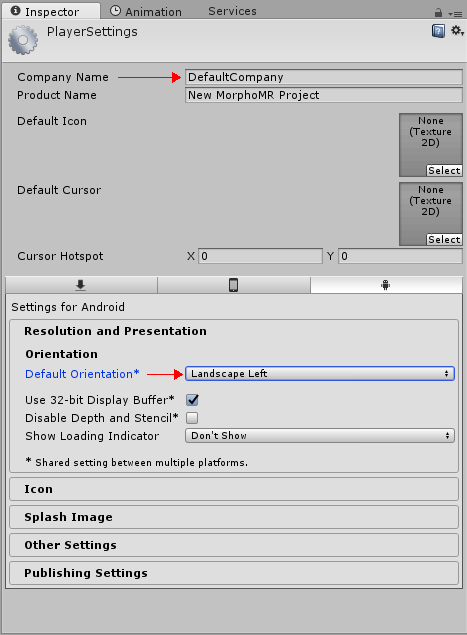The height and width of the screenshot is (635, 467).
Task: Click Select under Default Cursor texture
Action: tap(444, 239)
